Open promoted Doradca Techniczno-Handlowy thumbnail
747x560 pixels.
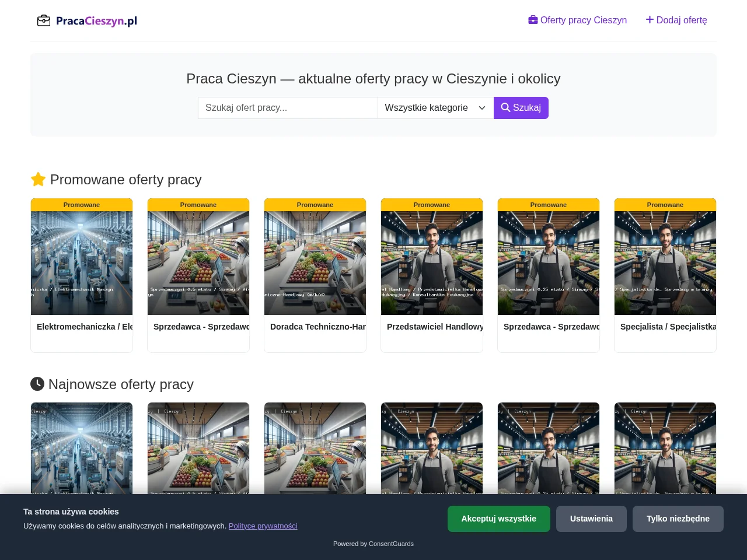(x=315, y=263)
